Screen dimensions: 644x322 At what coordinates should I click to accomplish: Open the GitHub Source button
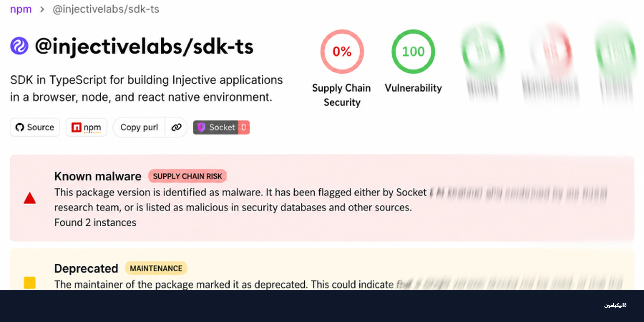[35, 127]
